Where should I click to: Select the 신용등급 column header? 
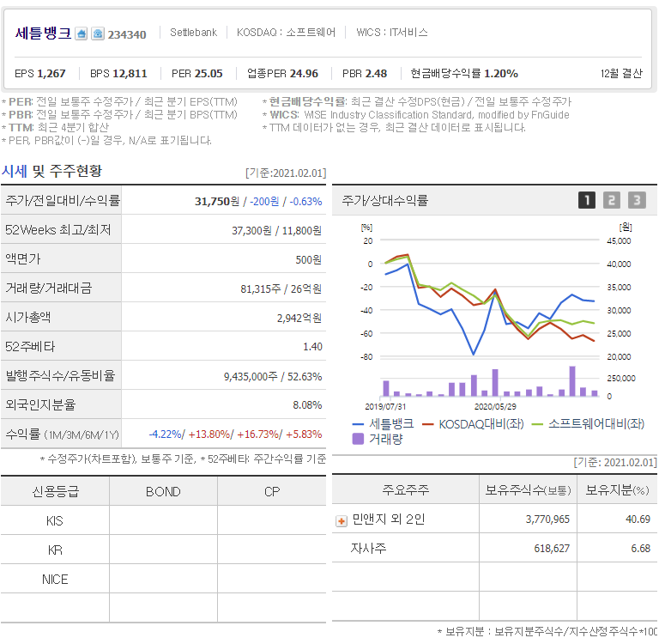tap(55, 491)
